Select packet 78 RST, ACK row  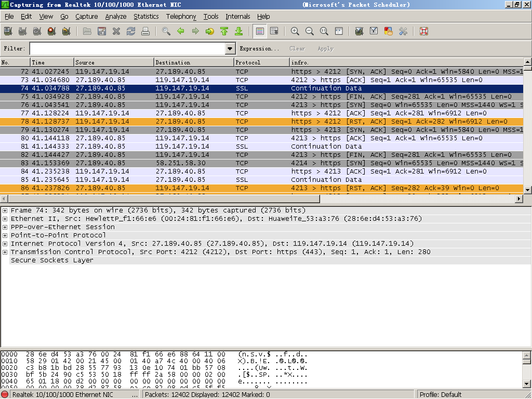(261, 122)
